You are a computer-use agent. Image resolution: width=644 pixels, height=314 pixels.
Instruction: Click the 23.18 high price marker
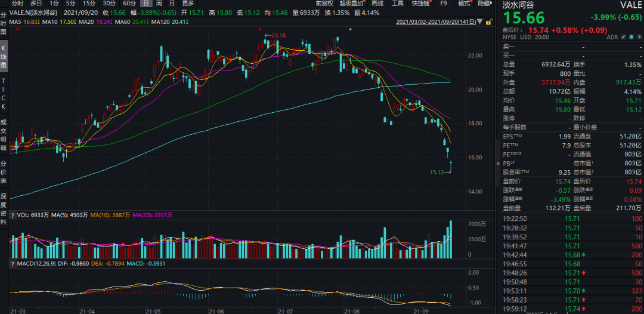point(278,36)
